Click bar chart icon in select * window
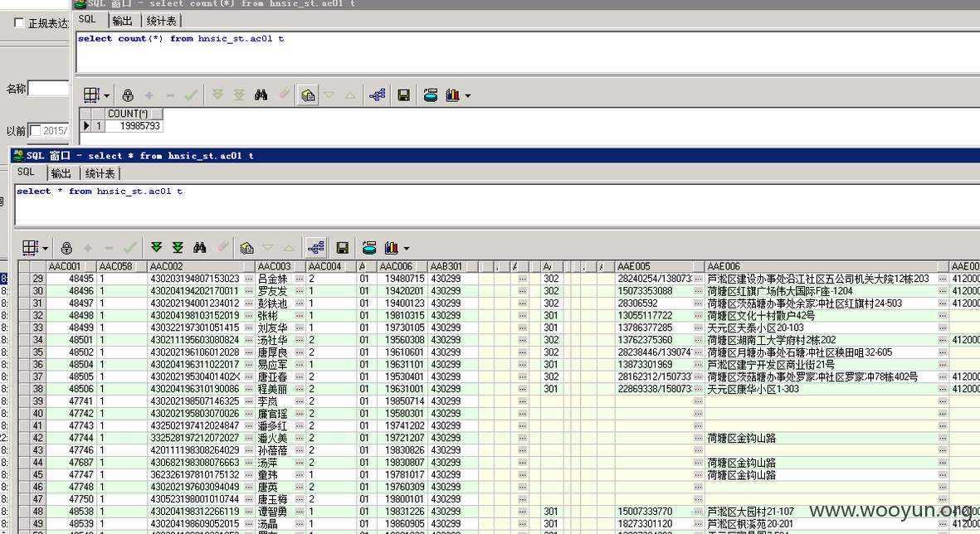This screenshot has height=534, width=980. [x=392, y=247]
